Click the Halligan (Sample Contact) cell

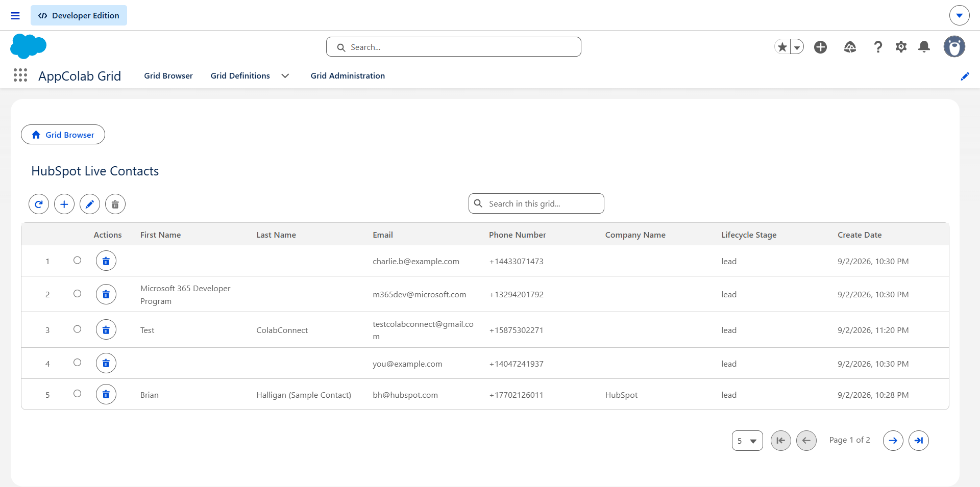tap(304, 395)
